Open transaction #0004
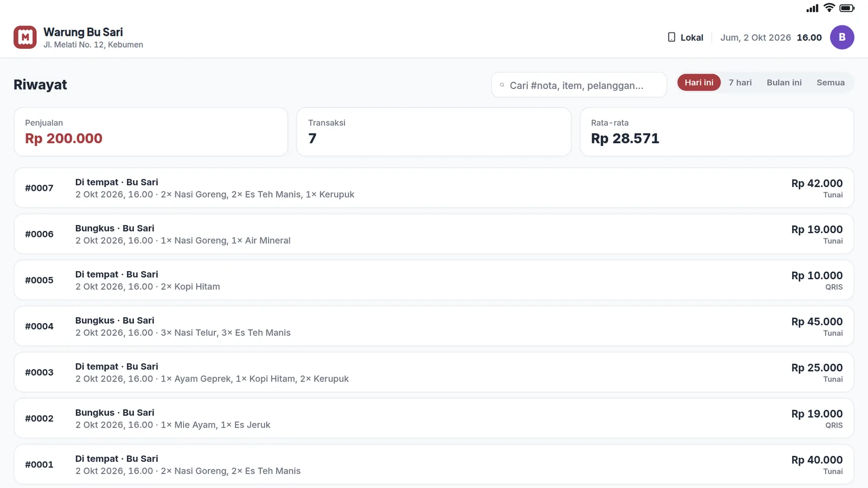The width and height of the screenshot is (868, 488). pos(434,326)
